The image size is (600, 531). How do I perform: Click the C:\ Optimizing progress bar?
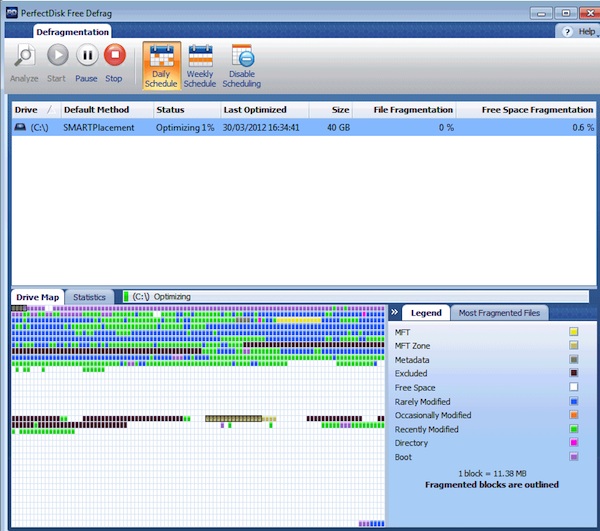click(355, 296)
